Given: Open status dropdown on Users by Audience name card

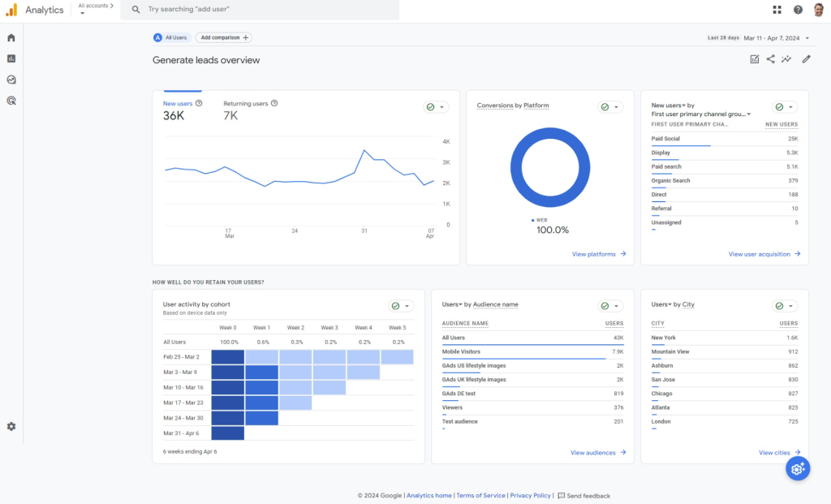Looking at the screenshot, I should (x=610, y=306).
